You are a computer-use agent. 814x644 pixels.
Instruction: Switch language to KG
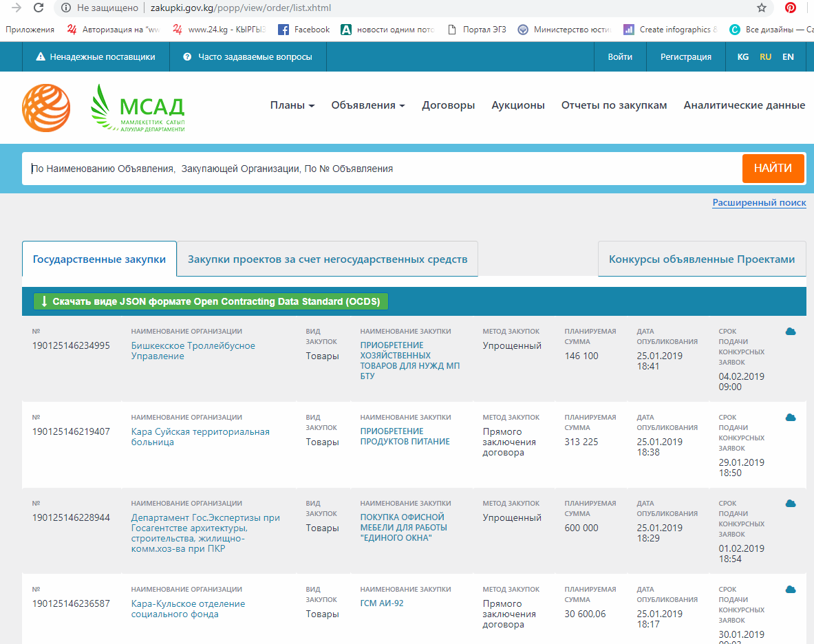tap(743, 57)
